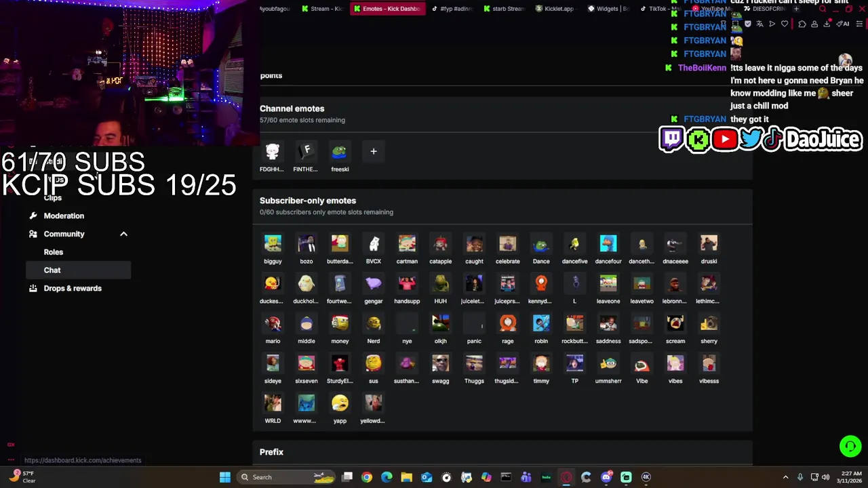Image resolution: width=868 pixels, height=488 pixels.
Task: Open Microsoft Edge from the taskbar
Action: (x=387, y=477)
